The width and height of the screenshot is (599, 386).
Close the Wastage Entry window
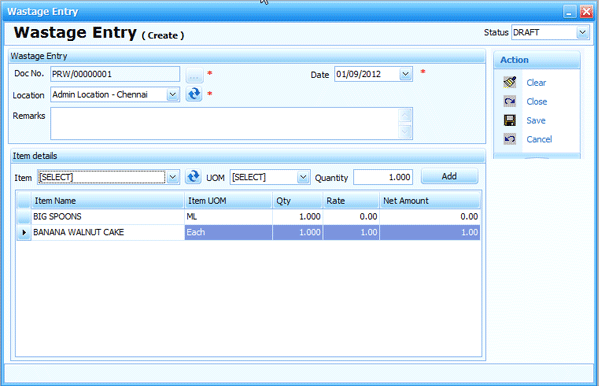tap(586, 11)
